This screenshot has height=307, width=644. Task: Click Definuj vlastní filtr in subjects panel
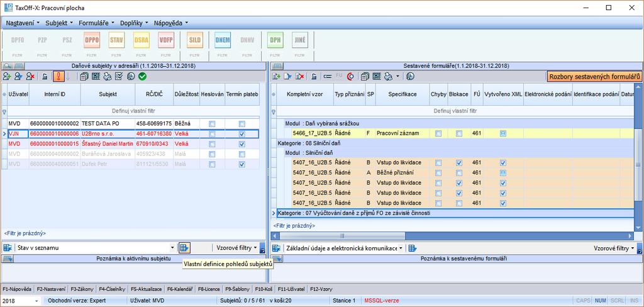(133, 111)
